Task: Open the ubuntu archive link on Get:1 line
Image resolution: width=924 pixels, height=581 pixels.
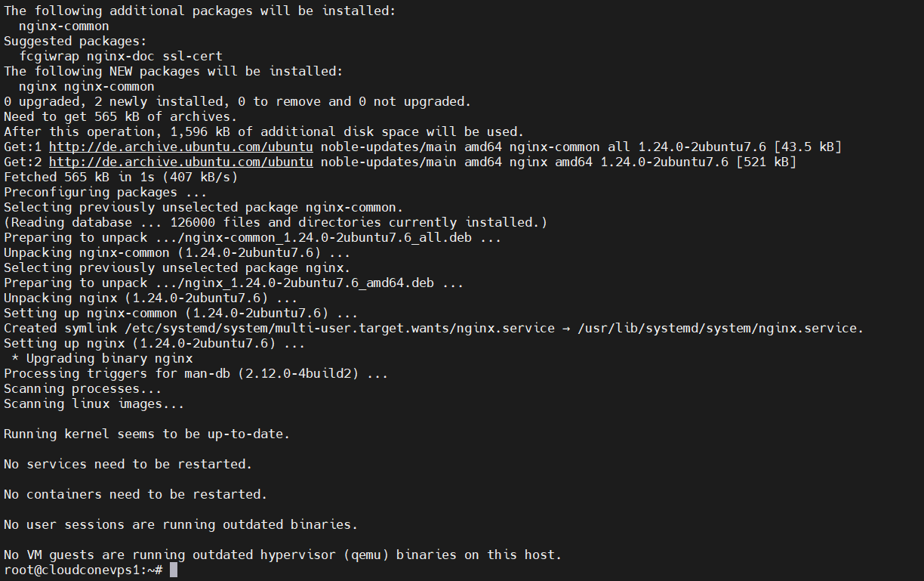Action: point(181,147)
